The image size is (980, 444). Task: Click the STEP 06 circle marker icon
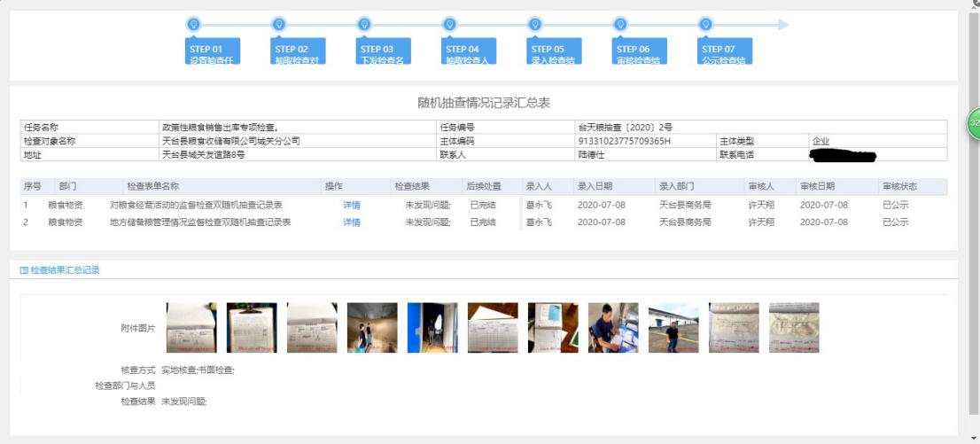click(x=620, y=25)
